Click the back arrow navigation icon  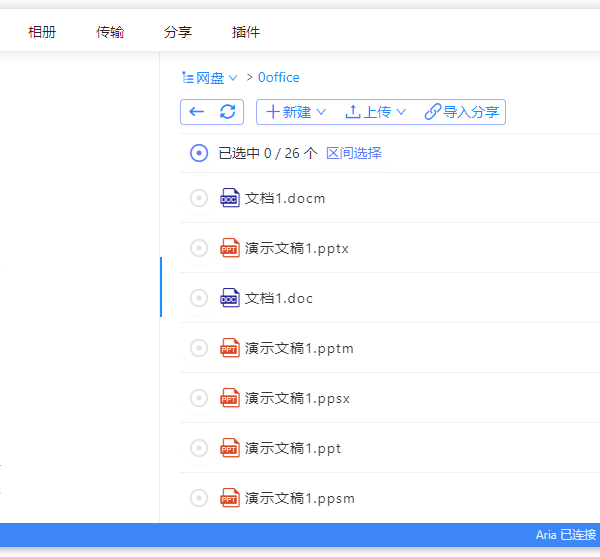point(197,112)
